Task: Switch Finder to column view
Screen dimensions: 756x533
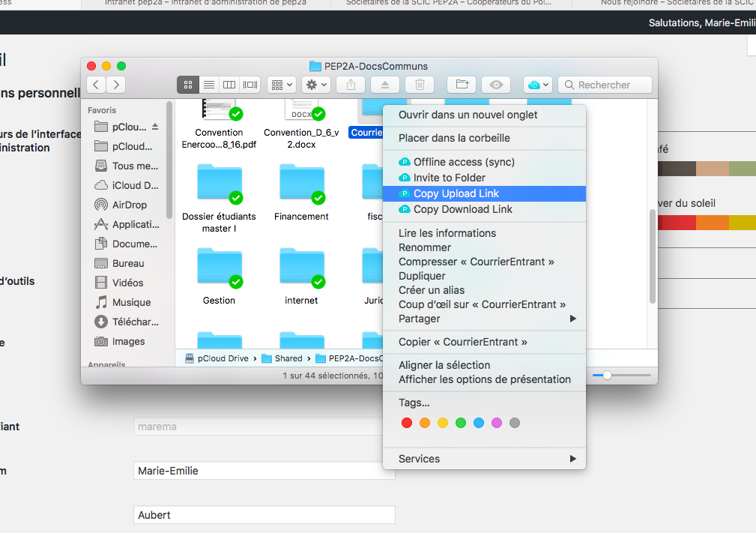Action: tap(230, 85)
